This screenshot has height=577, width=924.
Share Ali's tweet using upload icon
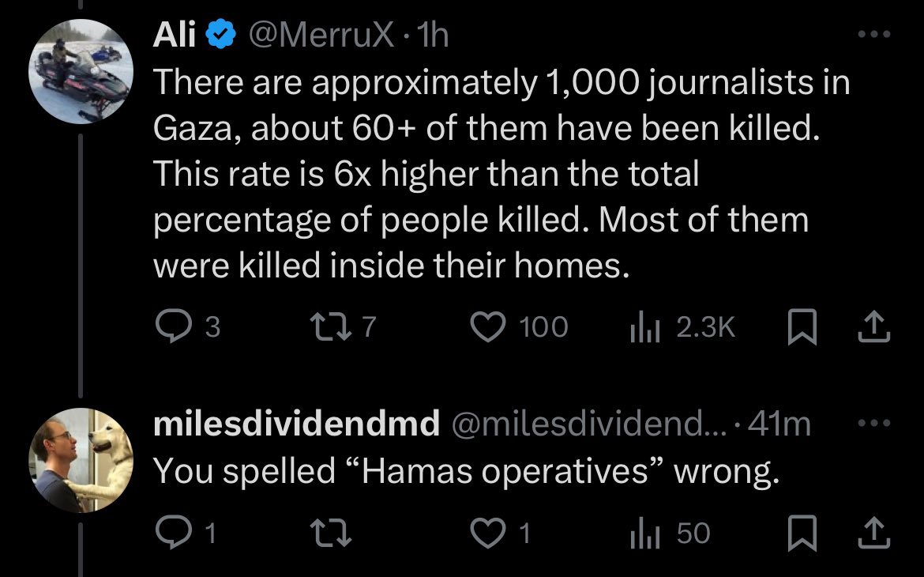pos(873,327)
